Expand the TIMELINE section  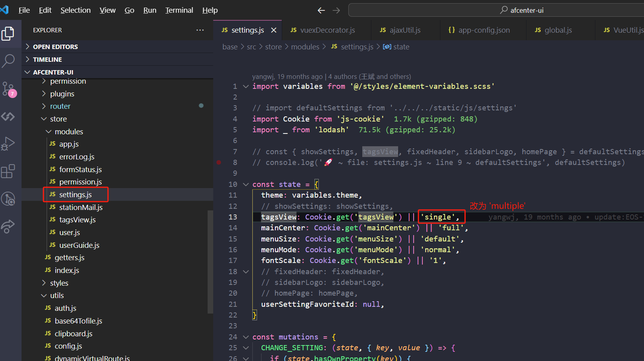[118, 59]
